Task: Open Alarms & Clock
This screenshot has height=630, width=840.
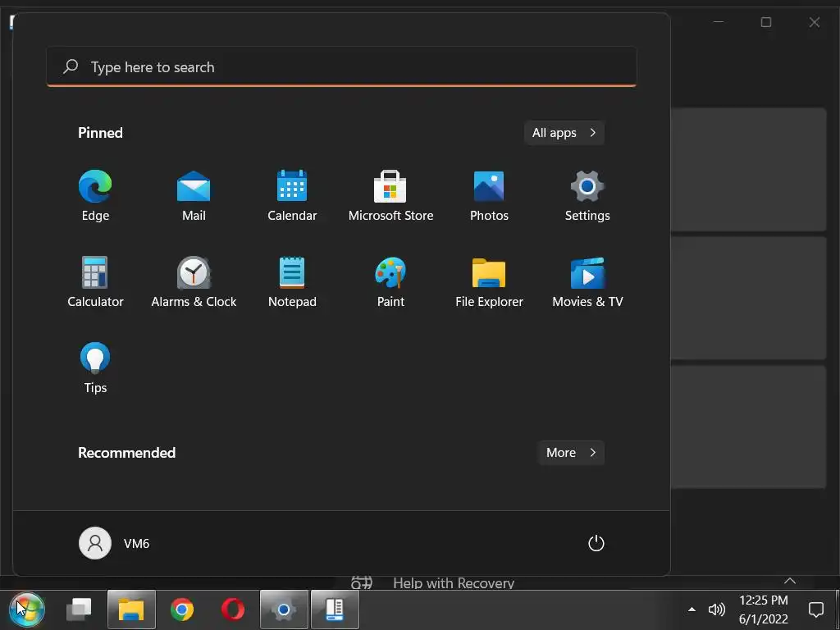Action: tap(194, 282)
